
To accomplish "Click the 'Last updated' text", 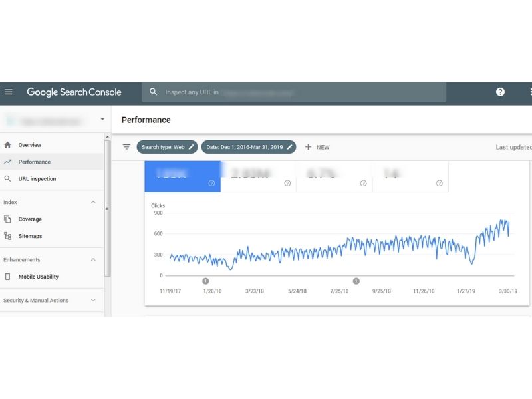I will tap(513, 147).
